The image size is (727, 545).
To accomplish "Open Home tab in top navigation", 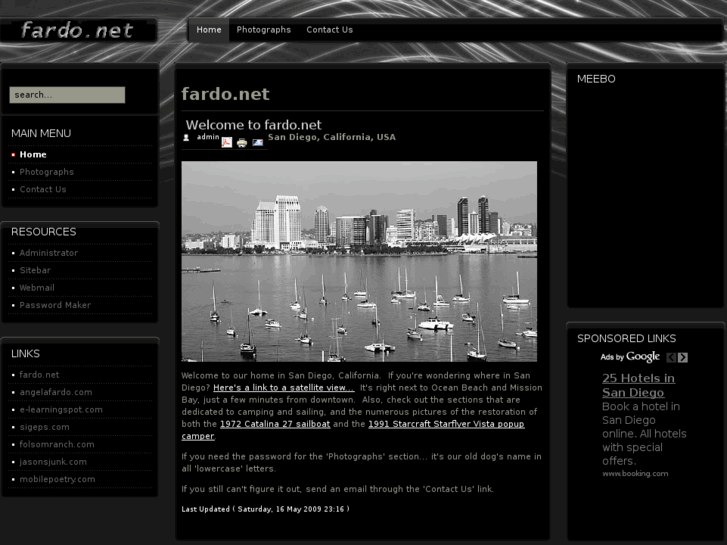I will [x=209, y=30].
